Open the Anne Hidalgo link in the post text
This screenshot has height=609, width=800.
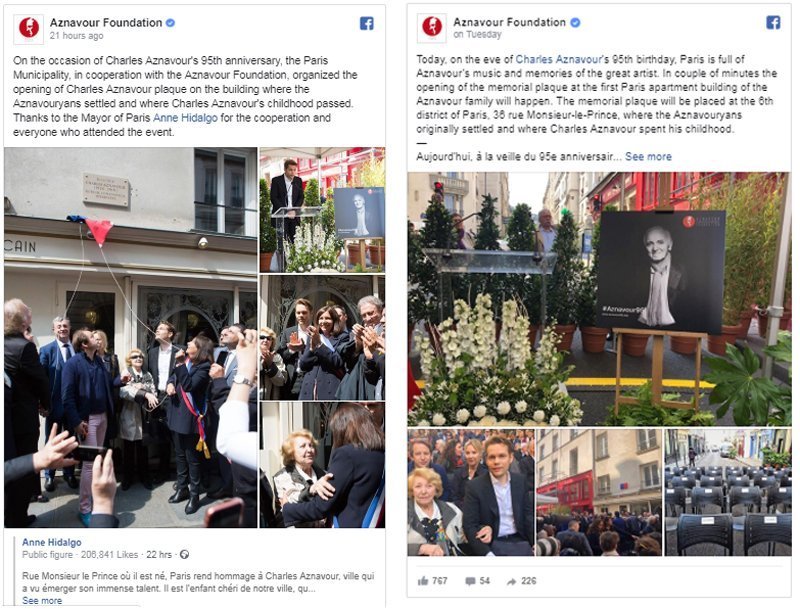pyautogui.click(x=185, y=118)
